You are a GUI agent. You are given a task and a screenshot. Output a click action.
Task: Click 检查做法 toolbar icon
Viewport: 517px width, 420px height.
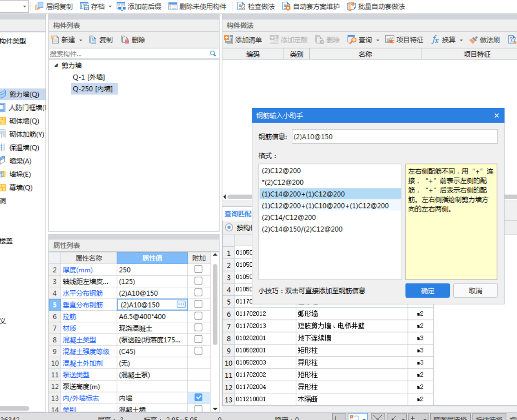pos(241,6)
